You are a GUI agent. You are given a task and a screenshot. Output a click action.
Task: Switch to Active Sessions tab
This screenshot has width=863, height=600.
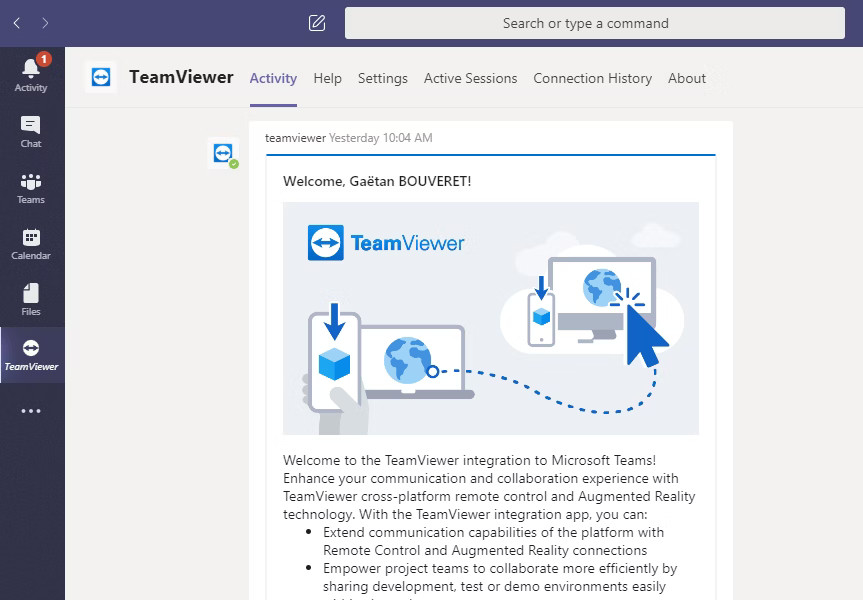[471, 78]
